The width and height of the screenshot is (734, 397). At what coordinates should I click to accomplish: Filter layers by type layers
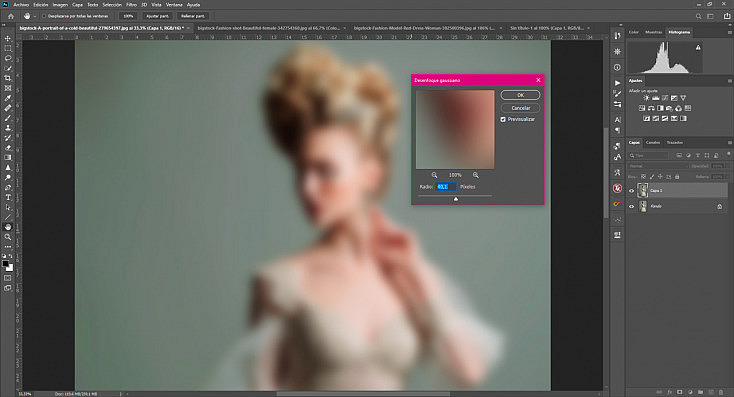(697, 155)
